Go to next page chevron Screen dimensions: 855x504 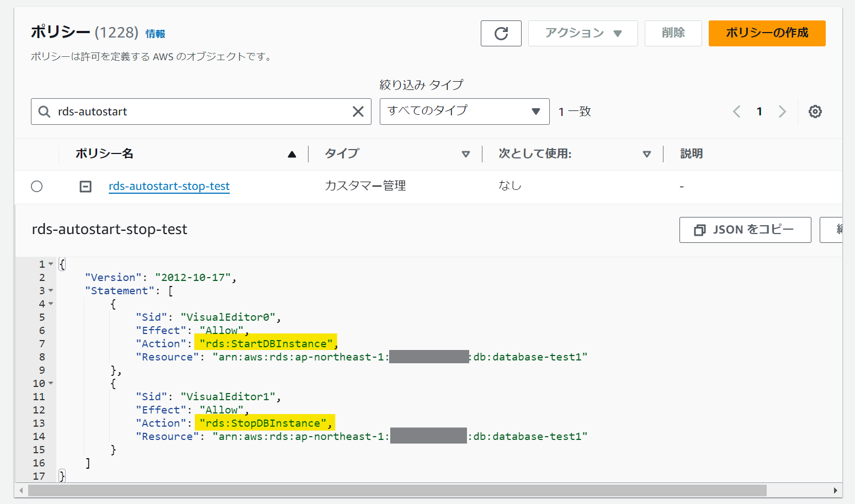pos(782,112)
